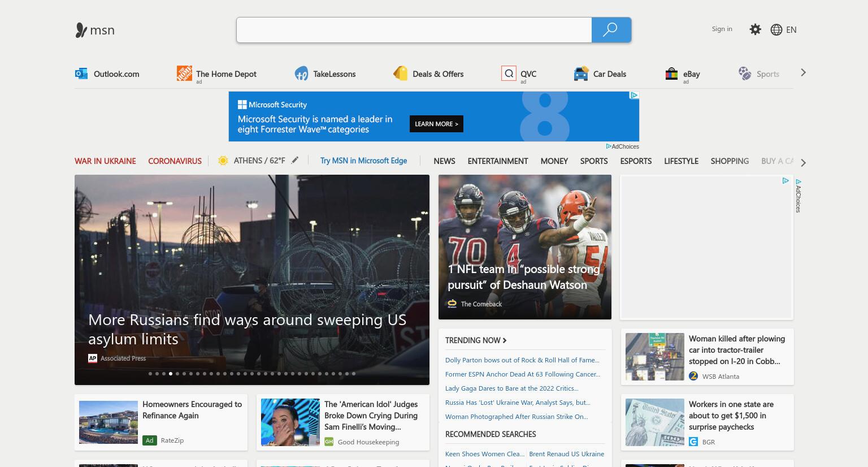Viewport: 868px width, 467px height.
Task: Open Woman Photographed After Russian Strike link
Action: coord(517,417)
